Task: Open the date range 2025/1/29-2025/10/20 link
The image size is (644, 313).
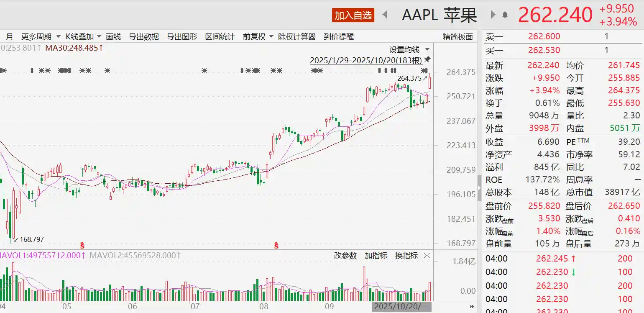Action: (x=367, y=61)
